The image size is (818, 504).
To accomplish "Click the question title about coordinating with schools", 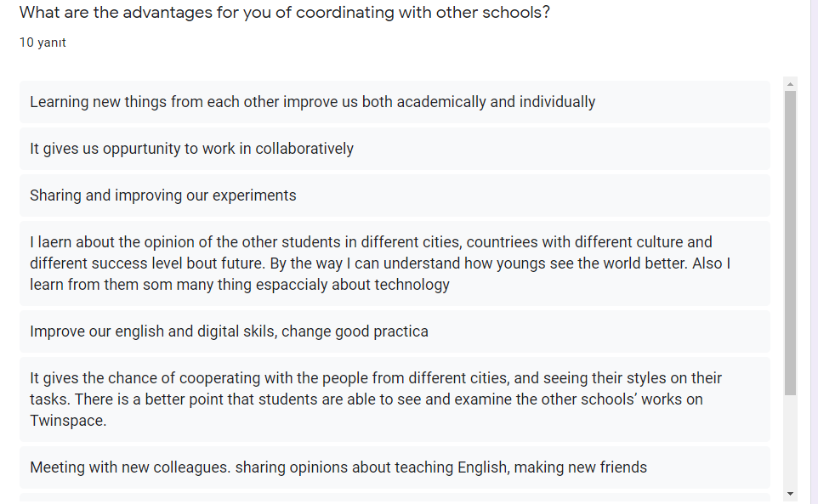I will [x=285, y=14].
